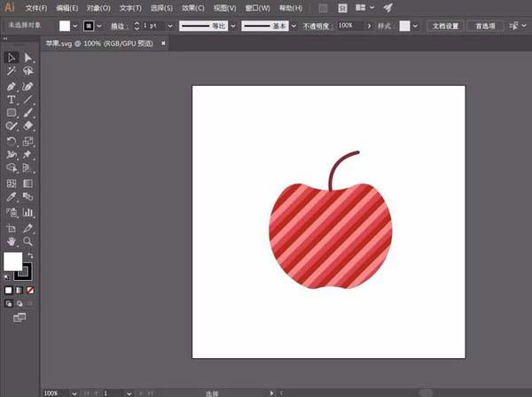Open the graphic style dropdown
Viewport: 532px width, 397px height.
click(x=415, y=26)
